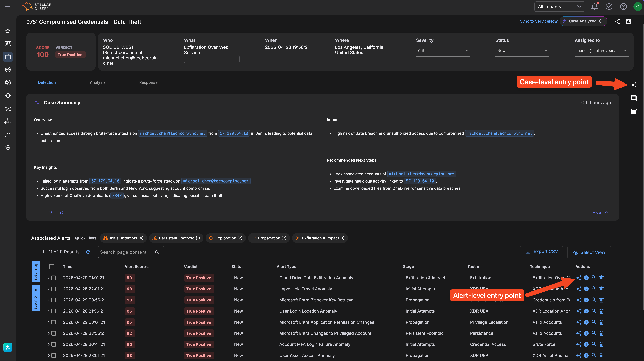Image resolution: width=644 pixels, height=361 pixels.
Task: Open the hamburger navigation menu
Action: coord(8,7)
